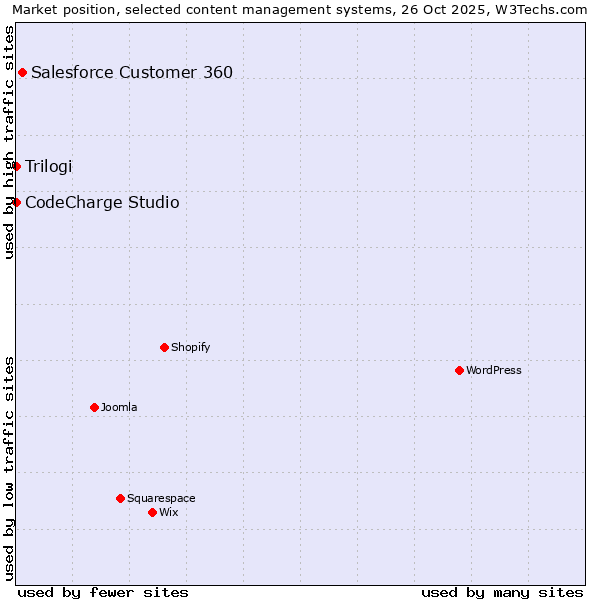Select the Shopify text label

pyautogui.click(x=190, y=347)
